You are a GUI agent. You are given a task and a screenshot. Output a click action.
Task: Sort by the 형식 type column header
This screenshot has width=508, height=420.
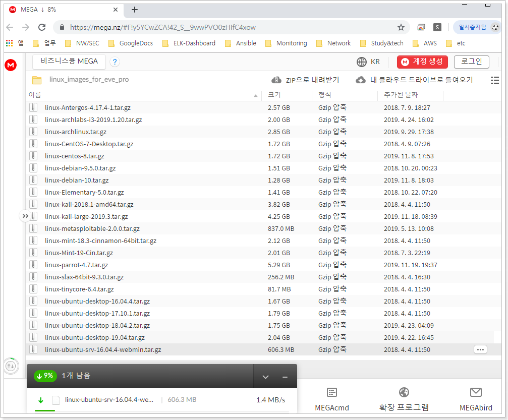[x=325, y=95]
